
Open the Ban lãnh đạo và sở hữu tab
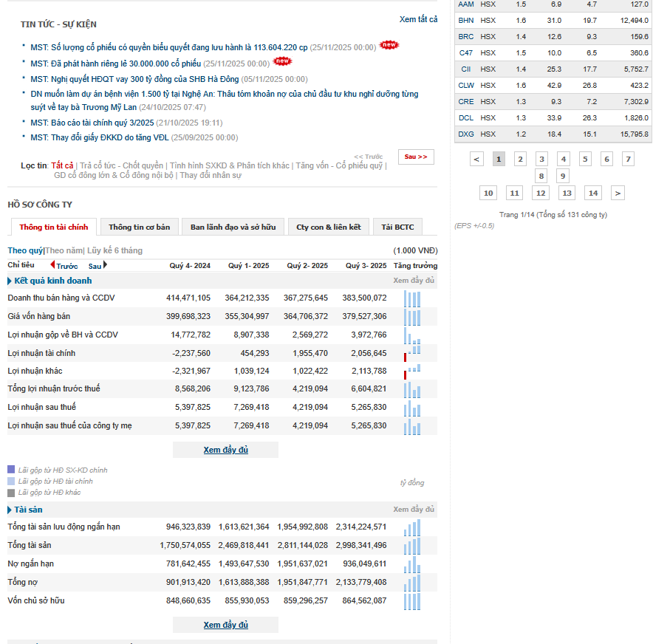tap(233, 227)
